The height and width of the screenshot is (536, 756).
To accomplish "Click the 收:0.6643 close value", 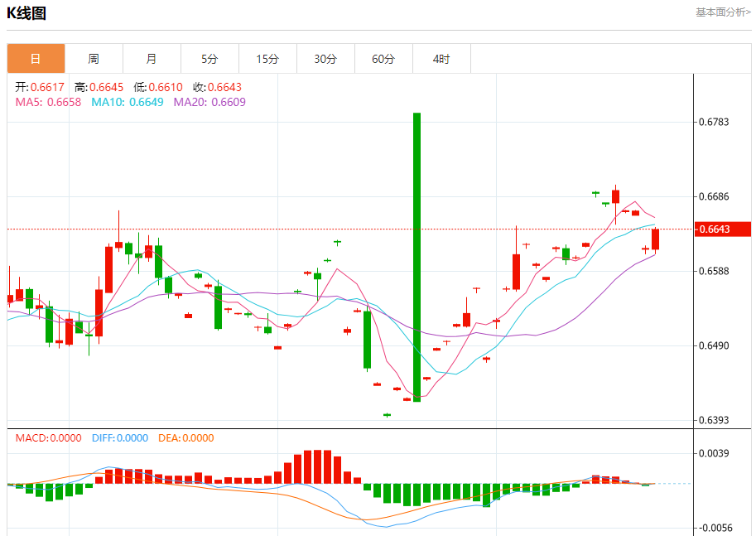I will (x=217, y=87).
